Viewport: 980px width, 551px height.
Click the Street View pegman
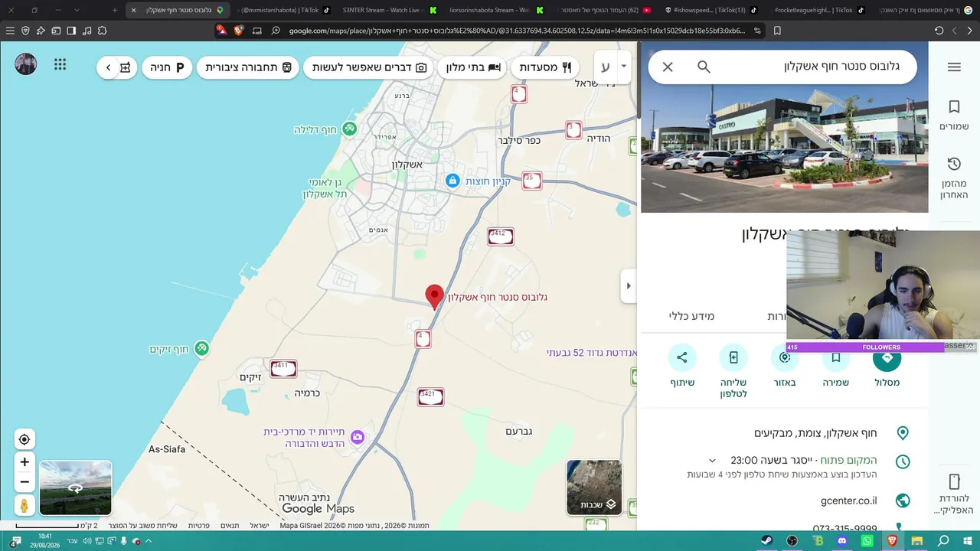pos(24,505)
